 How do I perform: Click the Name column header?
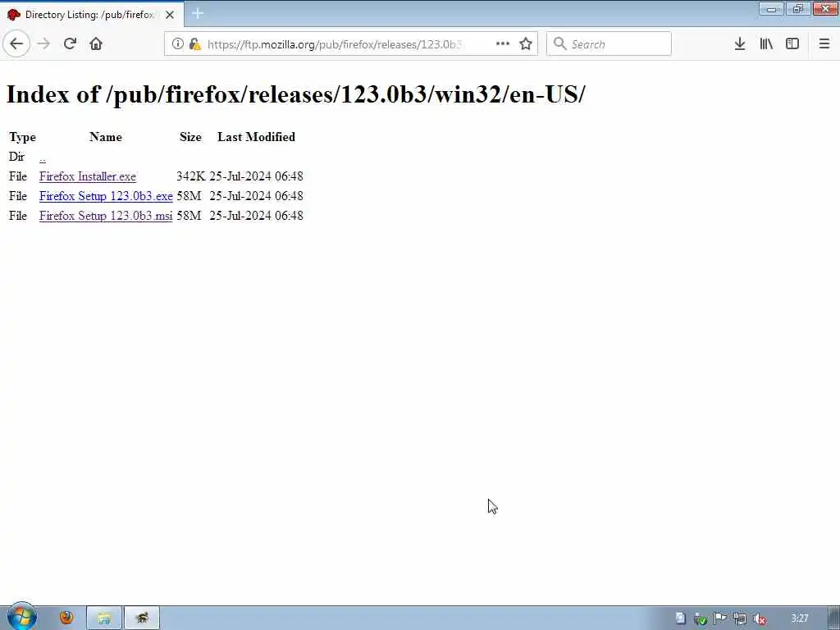point(106,137)
